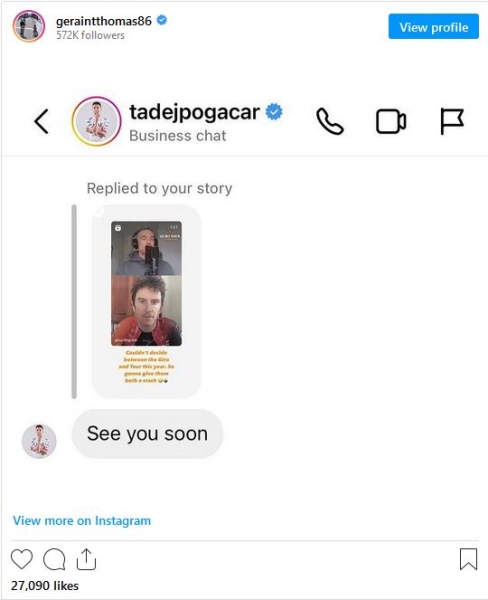Start a voice call using the phone icon
488x600 pixels.
coord(330,121)
